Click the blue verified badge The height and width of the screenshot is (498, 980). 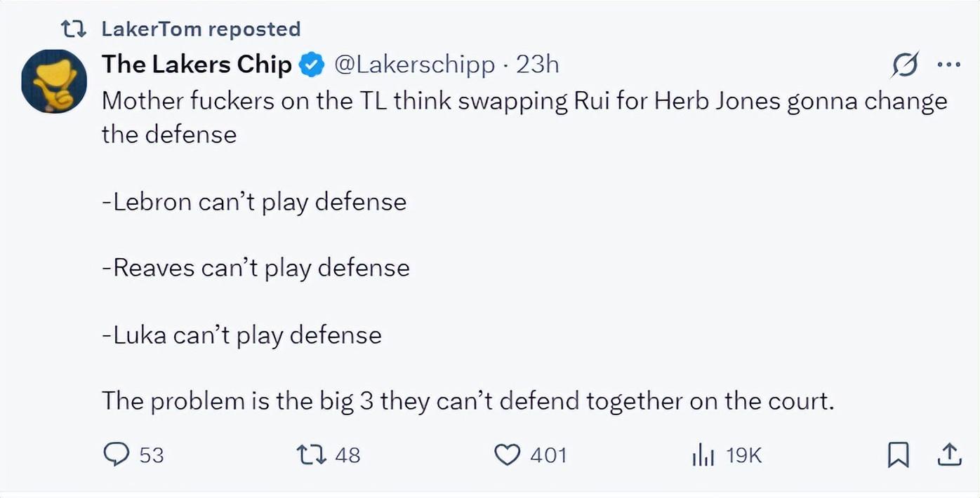pos(312,65)
